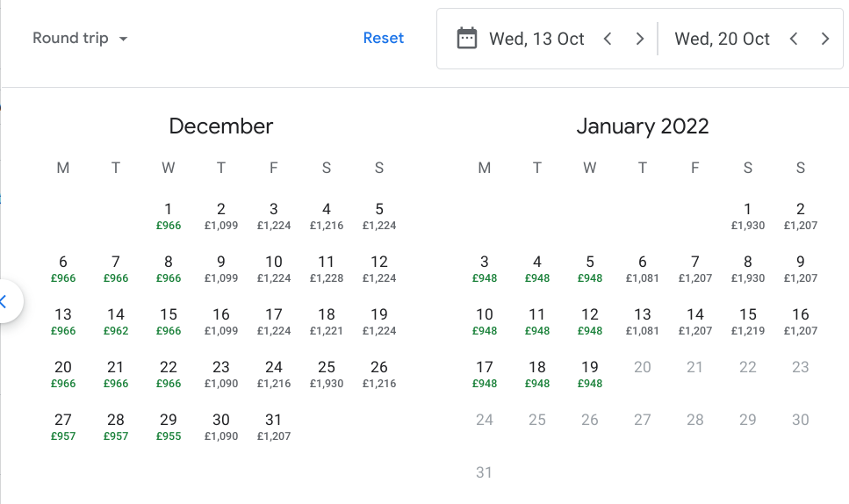Select December 29 priced £955
Image resolution: width=849 pixels, height=504 pixels.
coord(169,427)
